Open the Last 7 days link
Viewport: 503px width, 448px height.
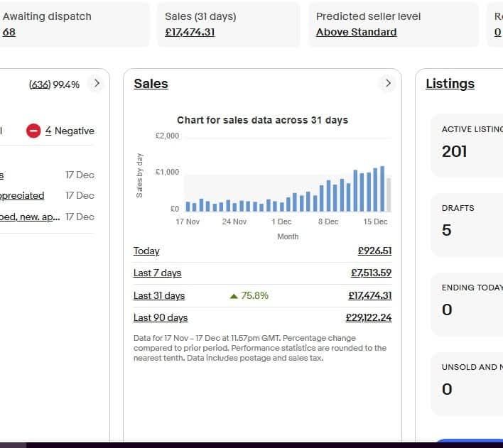pyautogui.click(x=158, y=273)
